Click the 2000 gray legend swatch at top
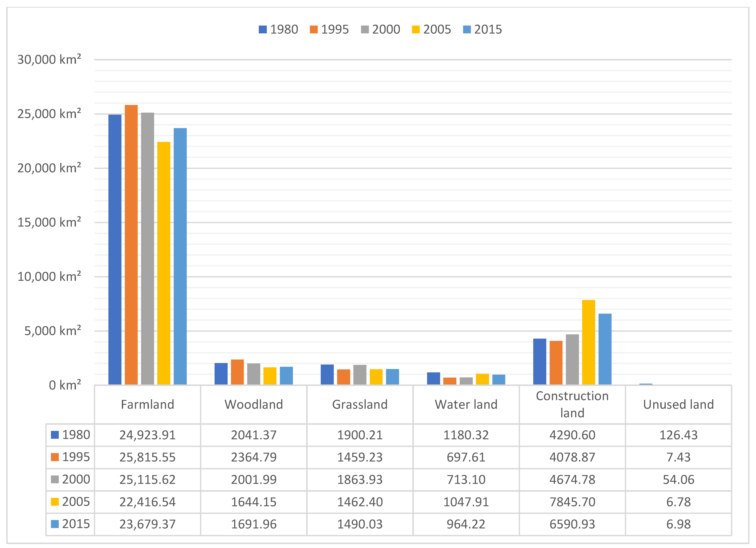756x548 pixels. tap(365, 29)
